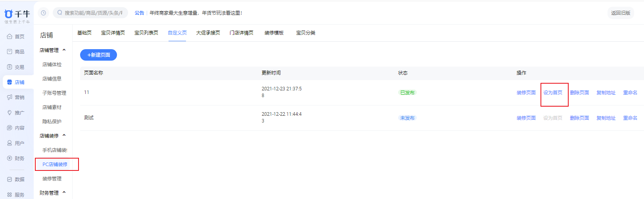
Task: Open the 数据 data sidebar icon
Action: coord(10,179)
